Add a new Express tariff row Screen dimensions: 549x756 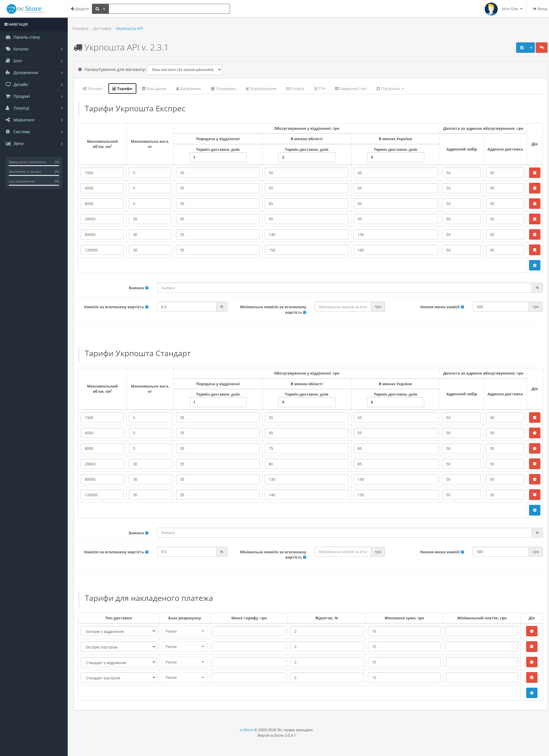click(534, 265)
